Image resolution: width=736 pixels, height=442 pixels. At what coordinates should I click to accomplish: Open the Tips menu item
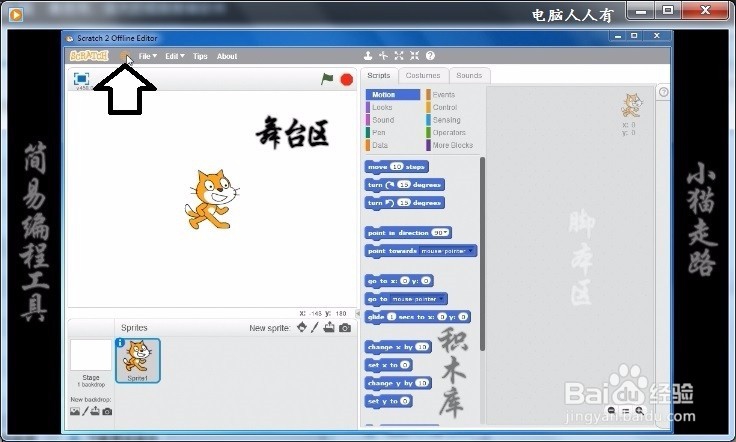pos(200,56)
